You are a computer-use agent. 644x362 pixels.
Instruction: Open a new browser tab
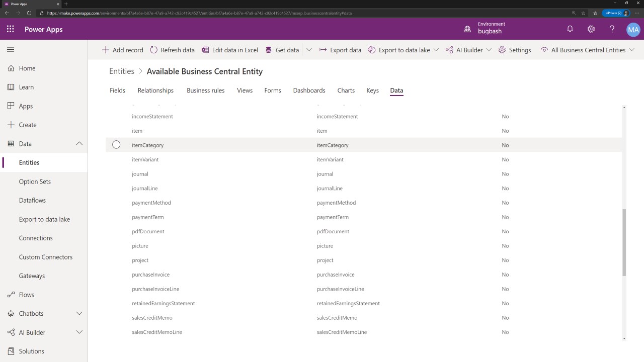coord(66,4)
